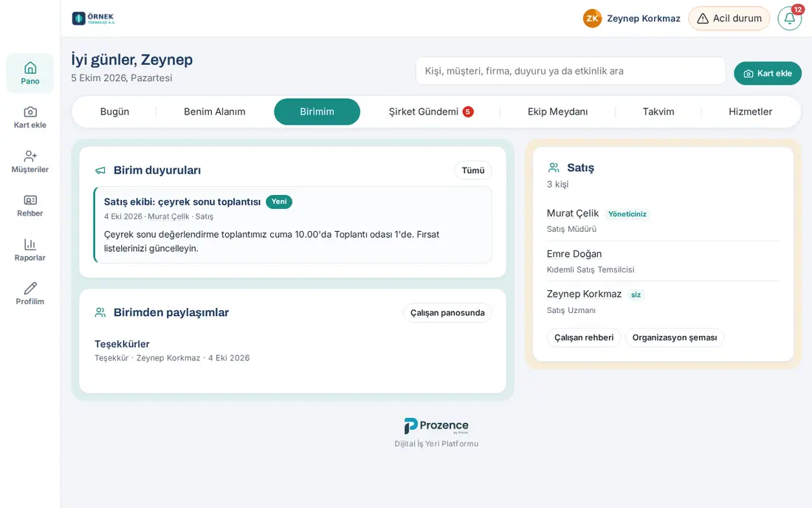This screenshot has width=812, height=508.
Task: Click the Yeni badge on the announcement
Action: click(278, 202)
